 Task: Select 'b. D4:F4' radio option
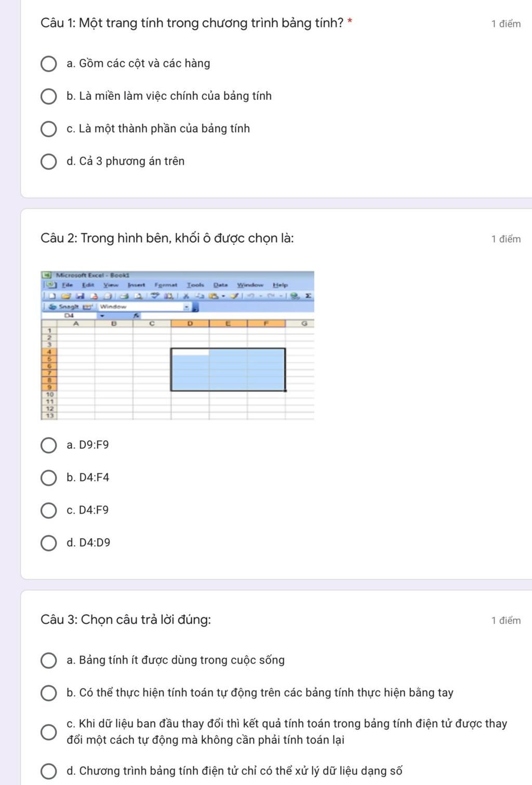click(49, 478)
